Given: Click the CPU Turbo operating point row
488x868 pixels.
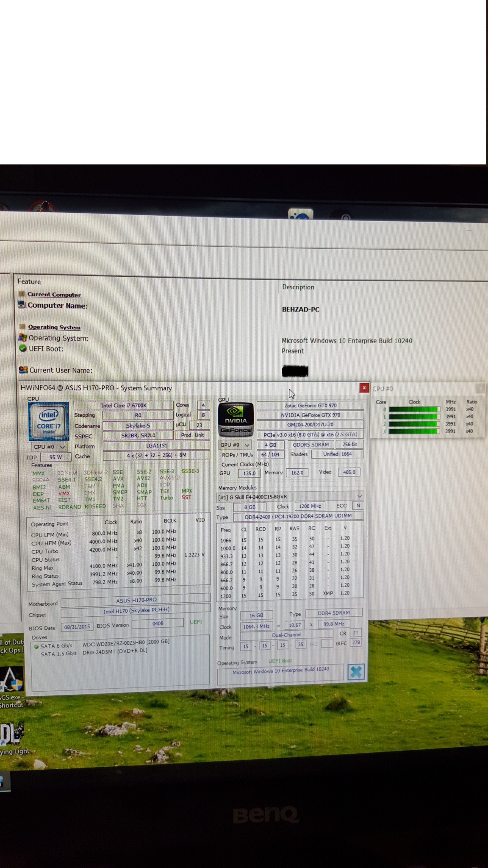Looking at the screenshot, I should (x=119, y=550).
